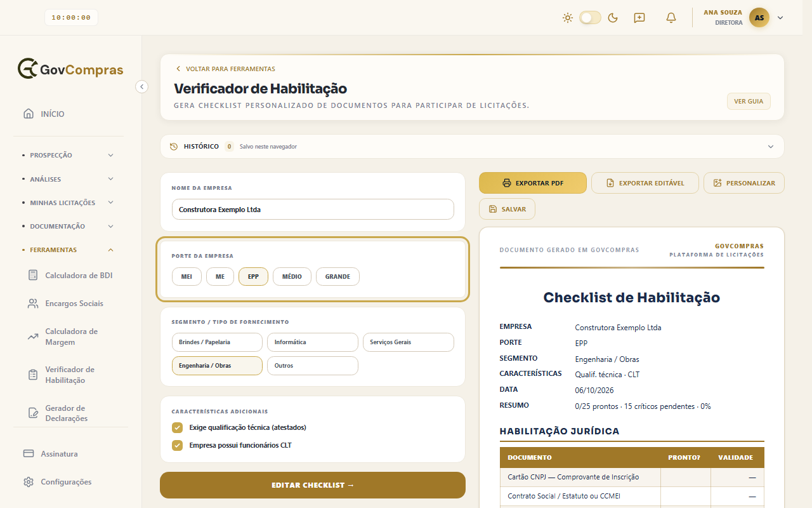
Task: Select ME company size
Action: coord(220,277)
